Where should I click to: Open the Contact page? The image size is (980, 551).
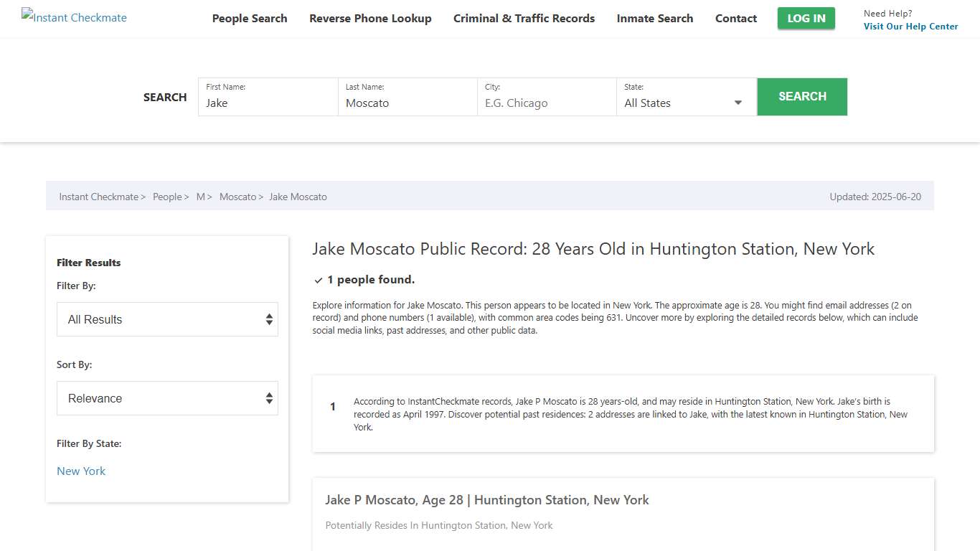[735, 18]
